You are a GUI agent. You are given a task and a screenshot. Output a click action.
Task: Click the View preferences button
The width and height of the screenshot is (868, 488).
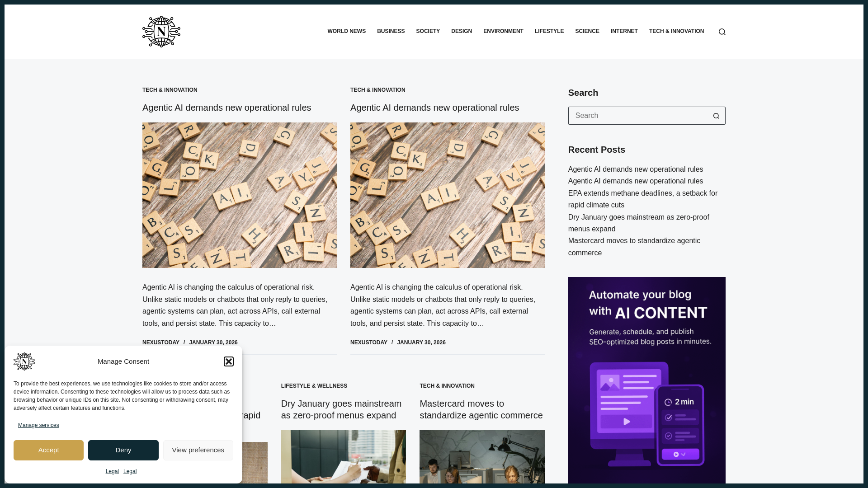click(x=198, y=450)
